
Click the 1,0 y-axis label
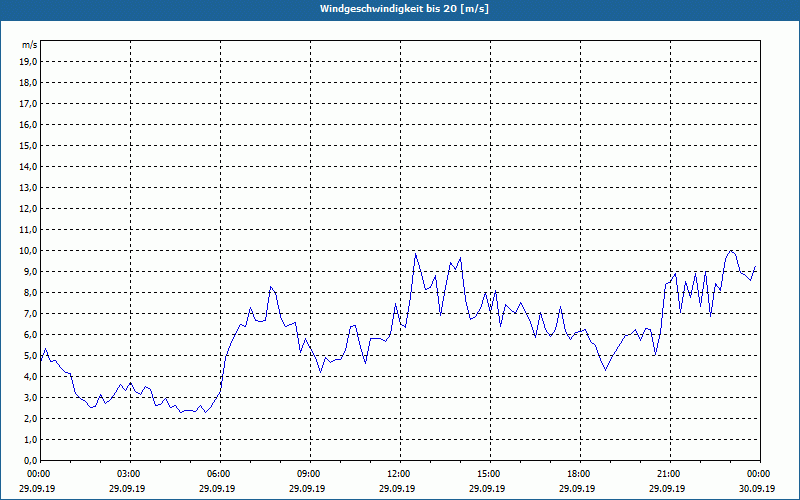click(x=30, y=439)
